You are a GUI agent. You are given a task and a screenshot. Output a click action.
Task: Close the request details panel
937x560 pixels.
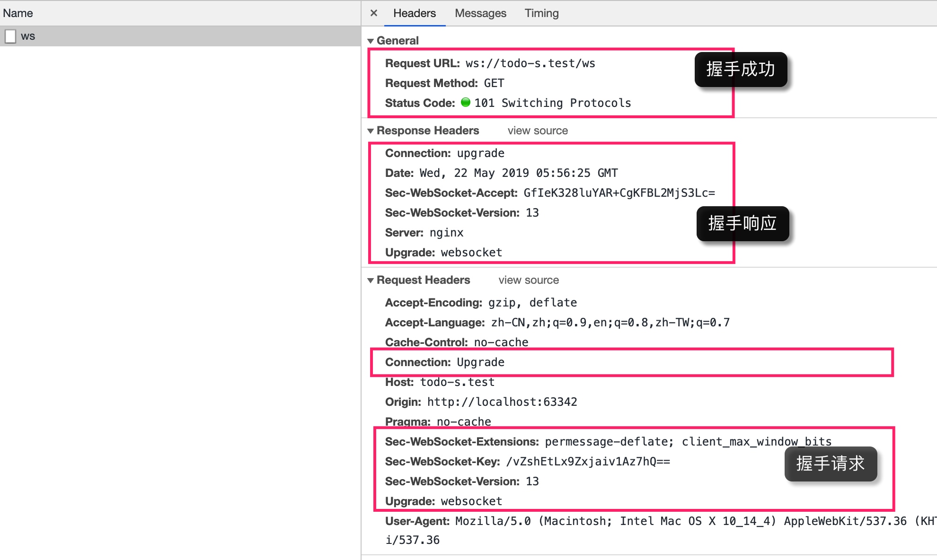(x=374, y=13)
